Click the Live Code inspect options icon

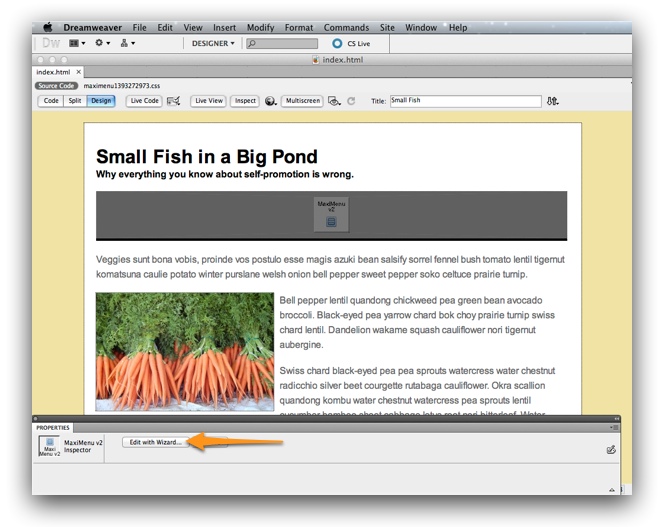point(174,101)
